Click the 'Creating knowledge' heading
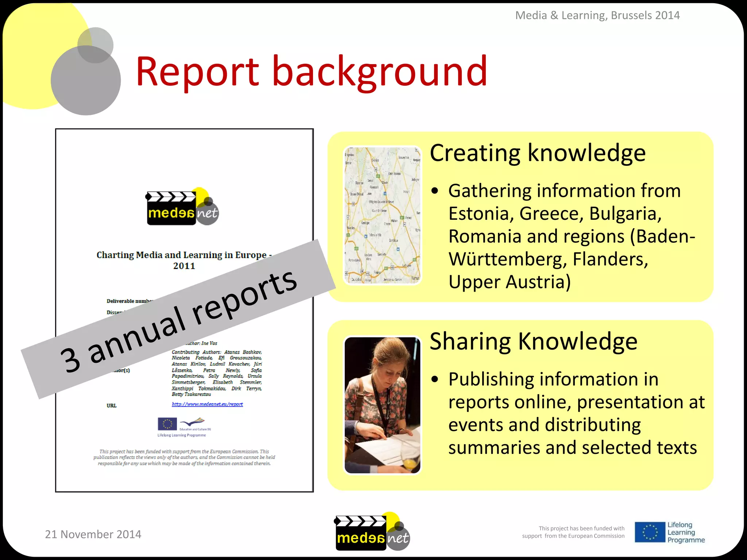This screenshot has height=560, width=747. [x=538, y=153]
